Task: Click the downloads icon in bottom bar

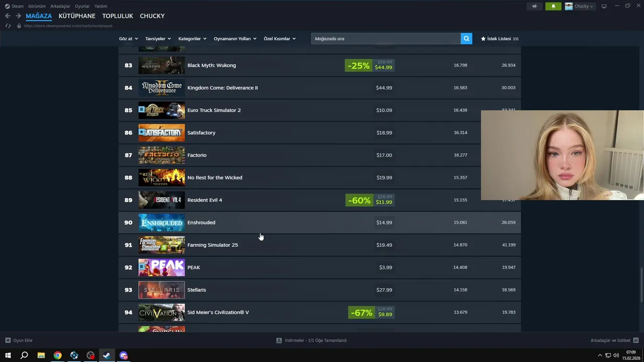Action: click(279, 340)
